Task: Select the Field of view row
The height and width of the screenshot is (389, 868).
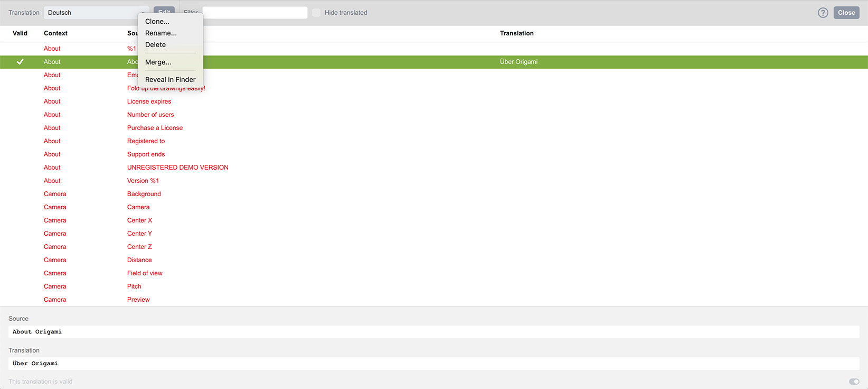Action: click(145, 273)
